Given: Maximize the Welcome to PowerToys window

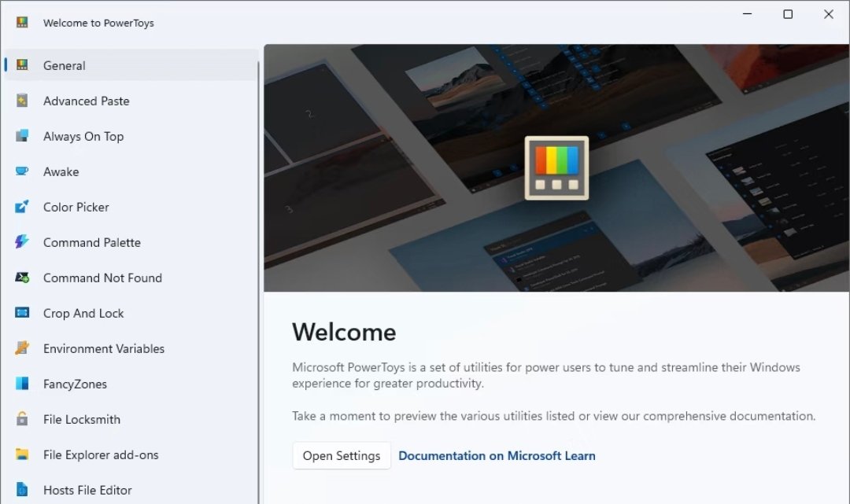Looking at the screenshot, I should pyautogui.click(x=788, y=14).
